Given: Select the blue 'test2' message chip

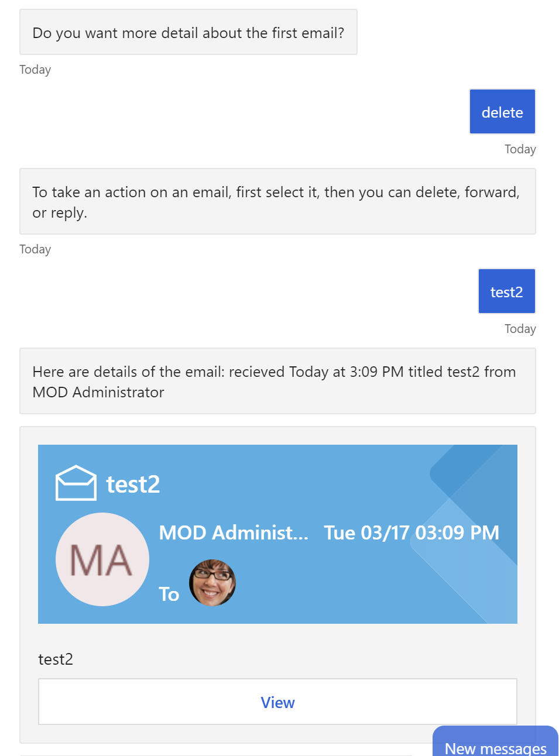Looking at the screenshot, I should point(506,291).
